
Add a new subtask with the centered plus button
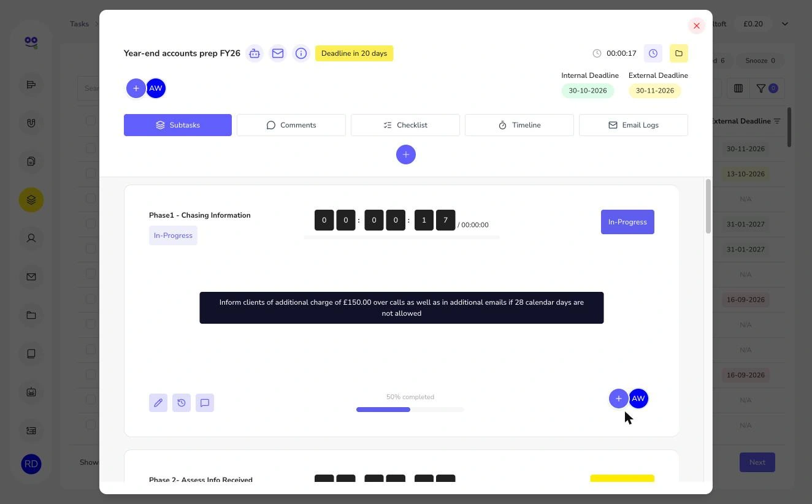(406, 155)
